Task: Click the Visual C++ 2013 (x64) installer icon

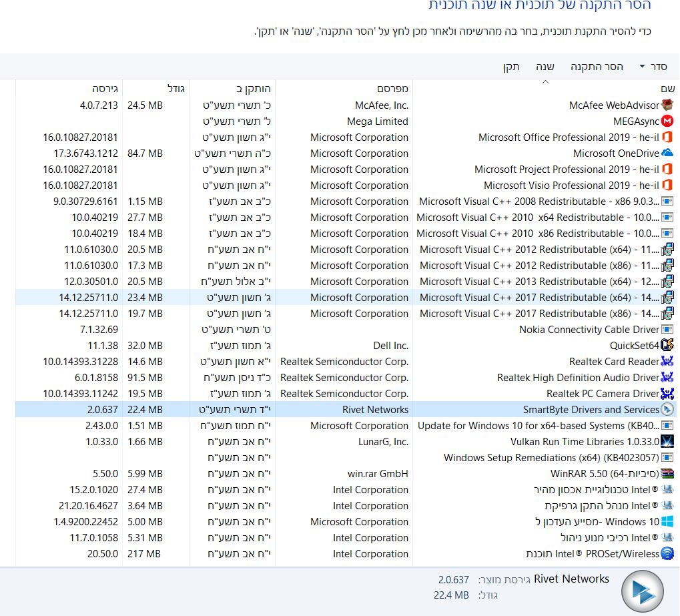Action: pyautogui.click(x=667, y=282)
